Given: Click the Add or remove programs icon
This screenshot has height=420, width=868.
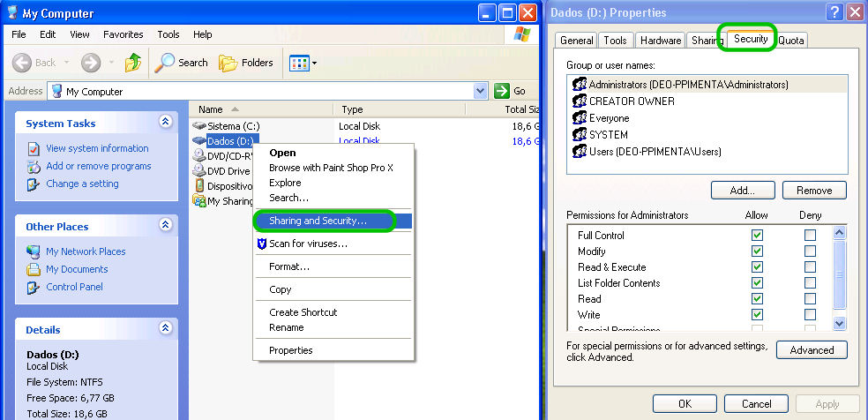Looking at the screenshot, I should click(x=34, y=167).
